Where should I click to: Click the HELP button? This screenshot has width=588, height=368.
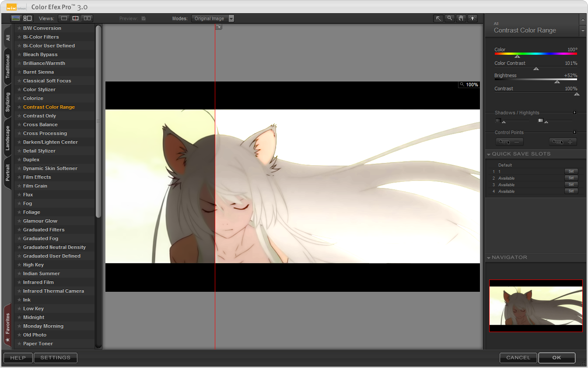click(18, 357)
